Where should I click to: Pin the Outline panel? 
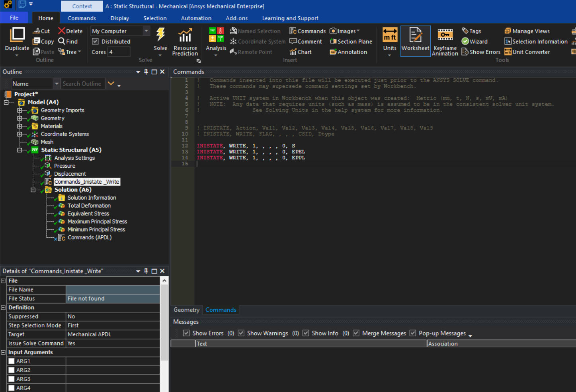[x=146, y=72]
